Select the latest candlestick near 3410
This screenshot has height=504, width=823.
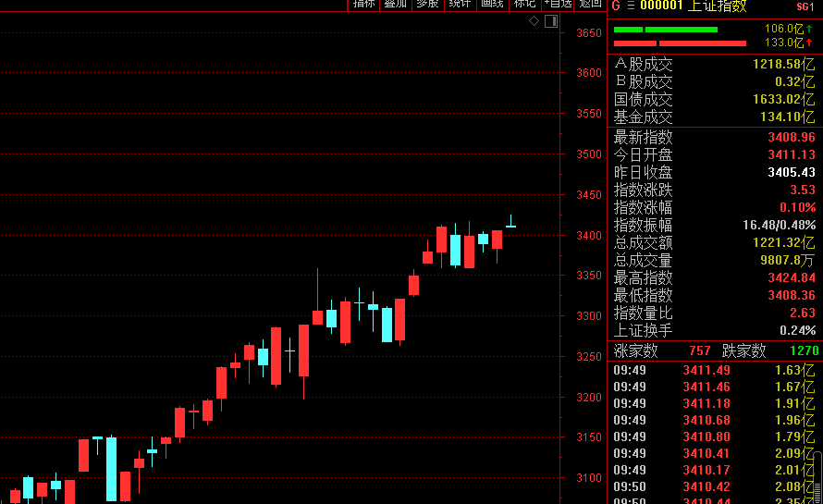pos(510,225)
